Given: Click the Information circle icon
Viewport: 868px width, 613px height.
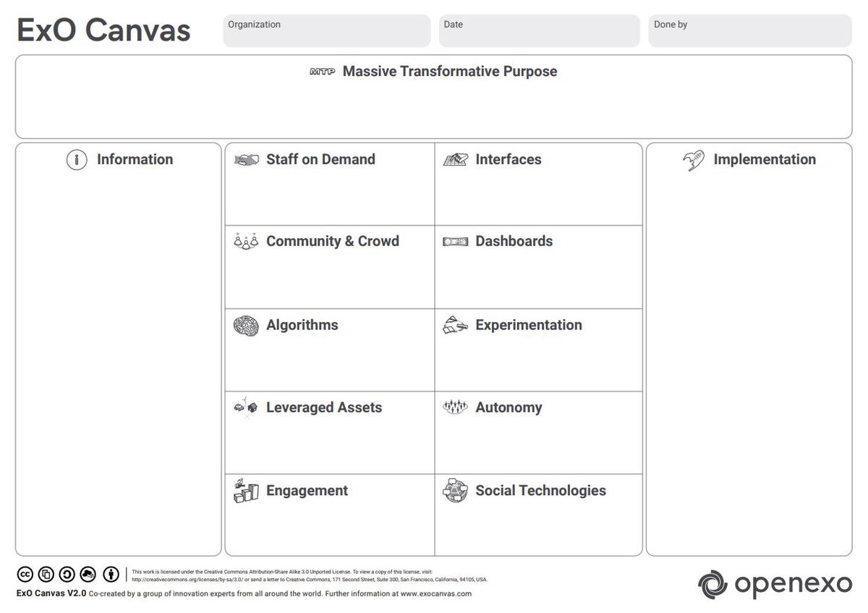Looking at the screenshot, I should (77, 160).
